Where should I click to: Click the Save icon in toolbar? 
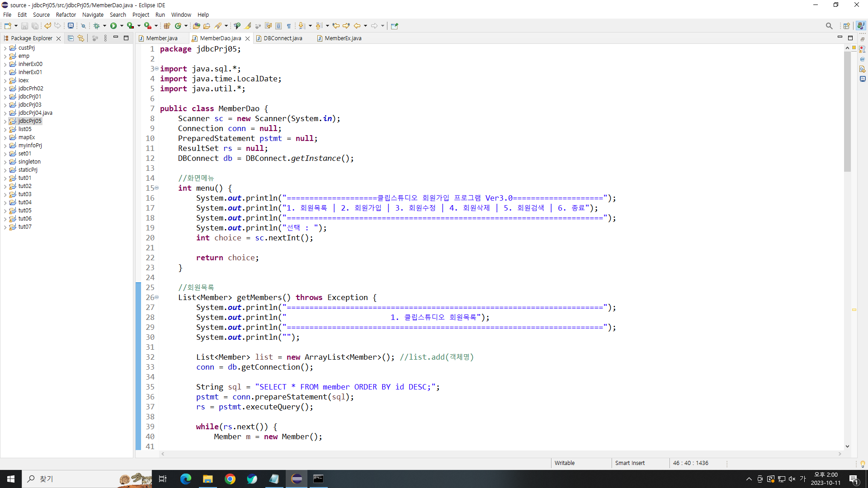point(24,26)
